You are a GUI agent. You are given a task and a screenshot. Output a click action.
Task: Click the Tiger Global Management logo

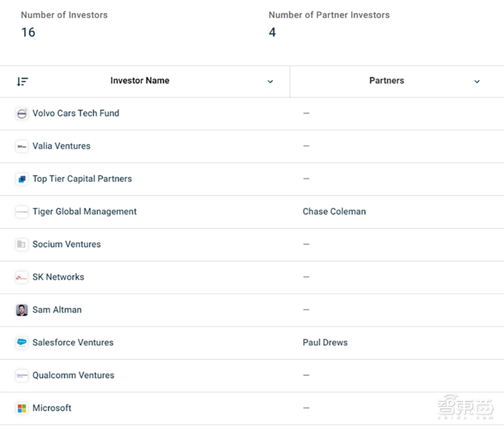[x=22, y=212]
